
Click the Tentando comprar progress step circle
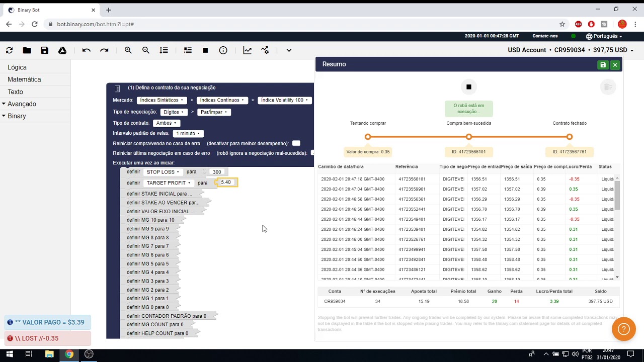tap(368, 137)
